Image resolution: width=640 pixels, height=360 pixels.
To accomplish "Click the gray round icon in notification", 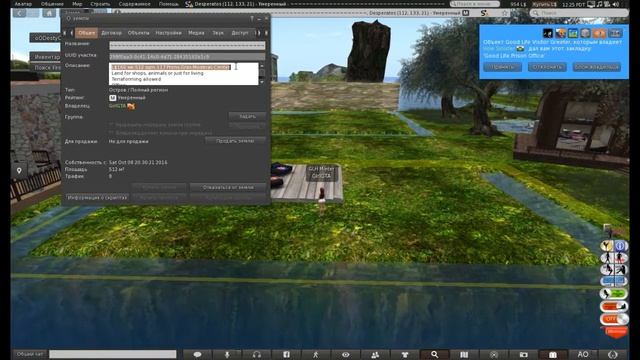I will point(586,33).
